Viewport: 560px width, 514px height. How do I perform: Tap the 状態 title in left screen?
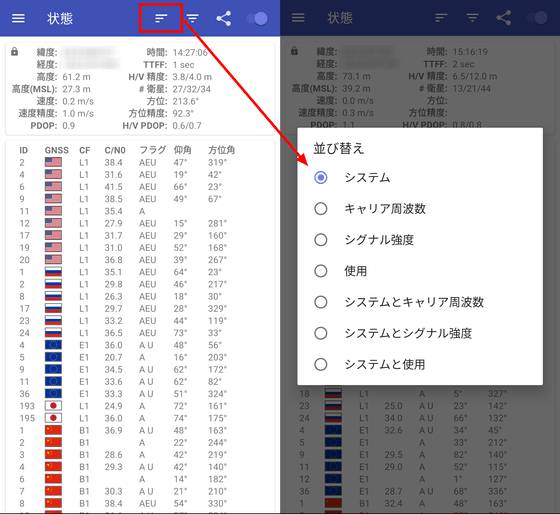coord(60,18)
